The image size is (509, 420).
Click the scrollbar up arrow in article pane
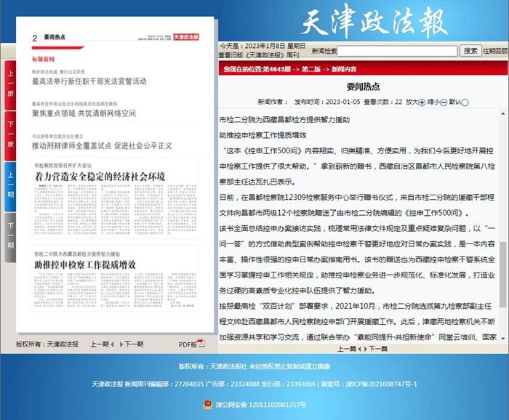[x=503, y=113]
